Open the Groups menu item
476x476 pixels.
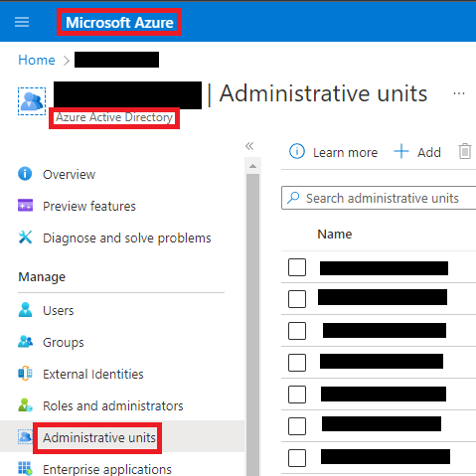[64, 343]
